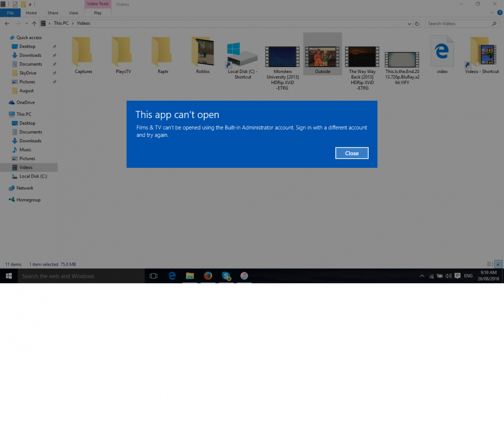The width and height of the screenshot is (504, 447).
Task: Expand the ribbon with the chevron
Action: pyautogui.click(x=492, y=13)
